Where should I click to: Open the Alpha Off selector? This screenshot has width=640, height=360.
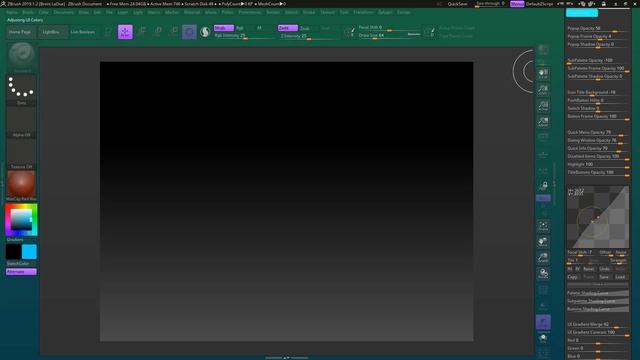[21, 122]
